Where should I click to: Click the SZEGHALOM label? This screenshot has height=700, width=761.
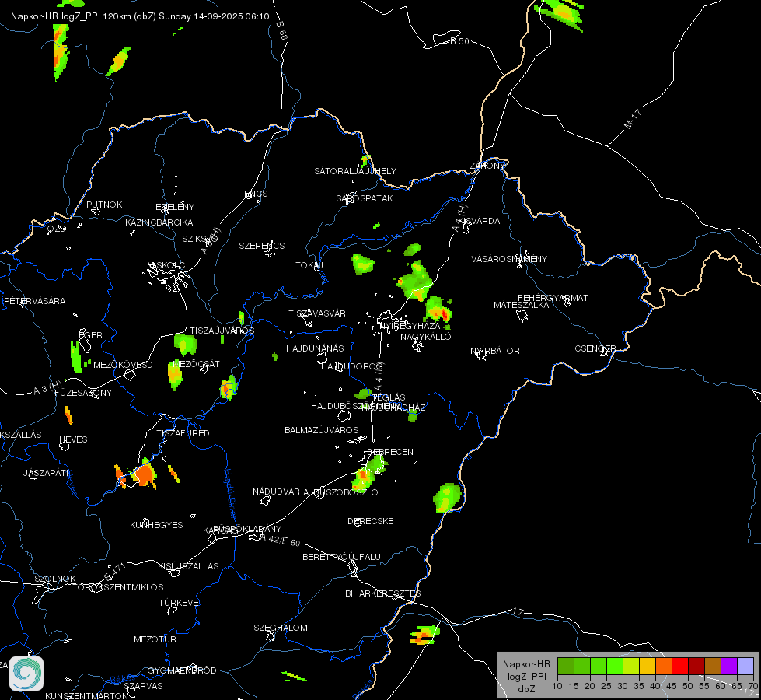[x=281, y=628]
